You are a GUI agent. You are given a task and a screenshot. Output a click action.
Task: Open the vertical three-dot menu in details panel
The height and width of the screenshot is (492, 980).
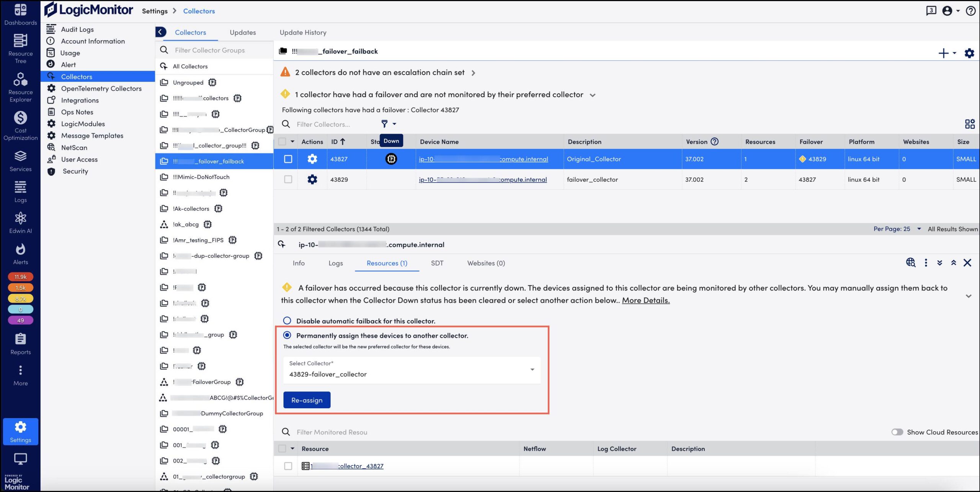click(x=926, y=262)
